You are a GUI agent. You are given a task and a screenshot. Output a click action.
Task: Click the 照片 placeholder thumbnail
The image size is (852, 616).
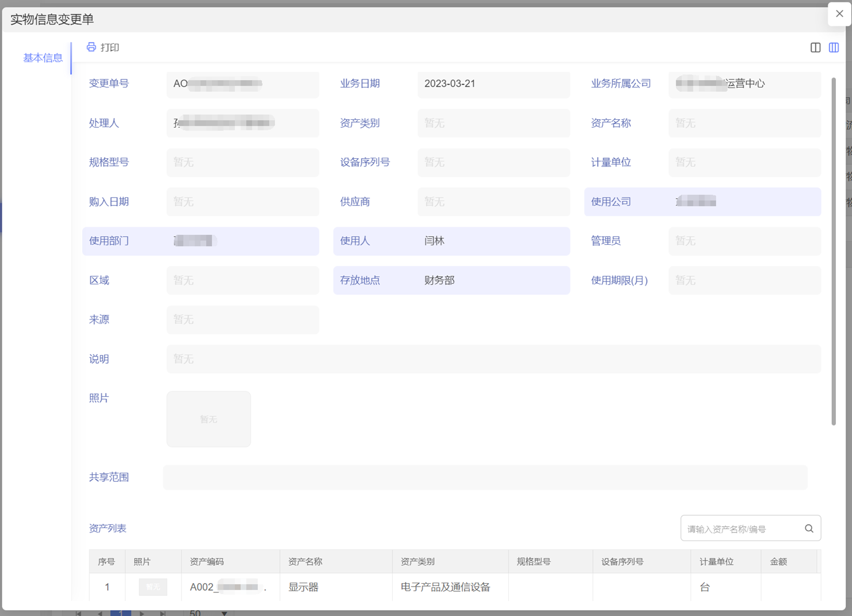[208, 419]
